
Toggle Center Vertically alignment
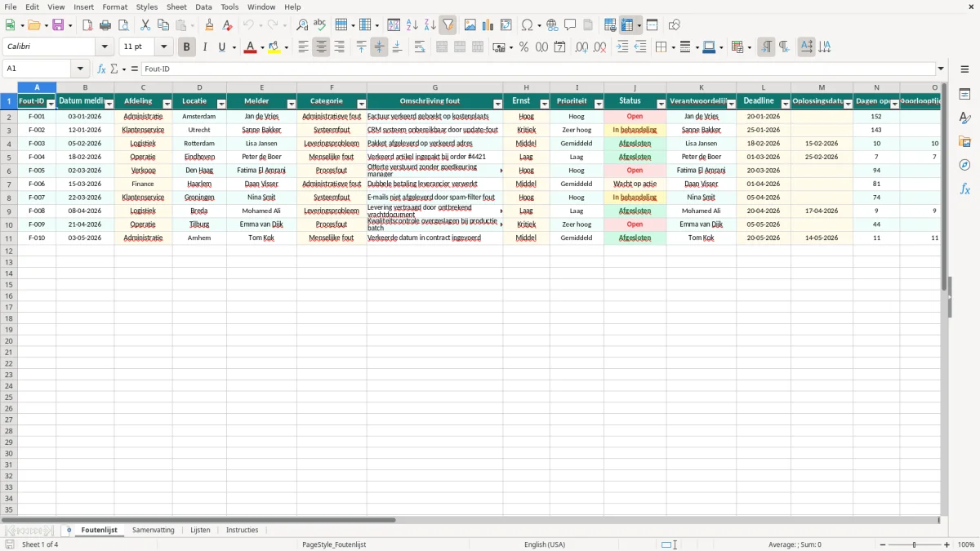[x=379, y=47]
